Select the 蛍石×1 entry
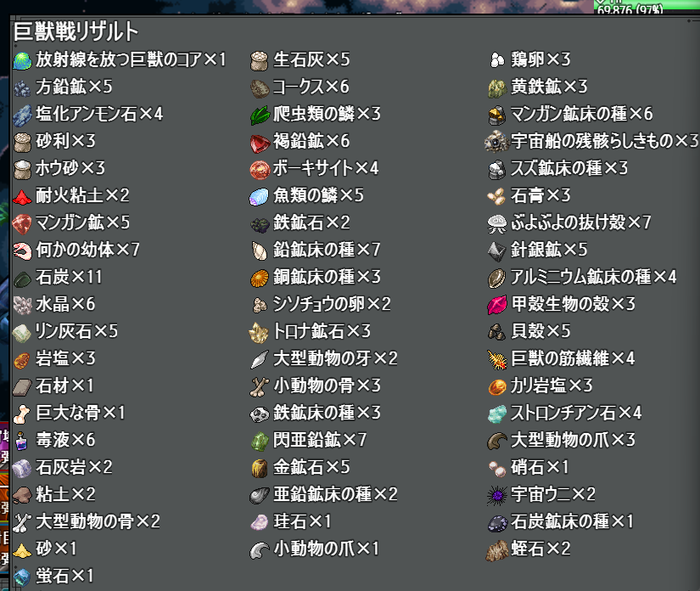The width and height of the screenshot is (700, 591). [x=53, y=577]
